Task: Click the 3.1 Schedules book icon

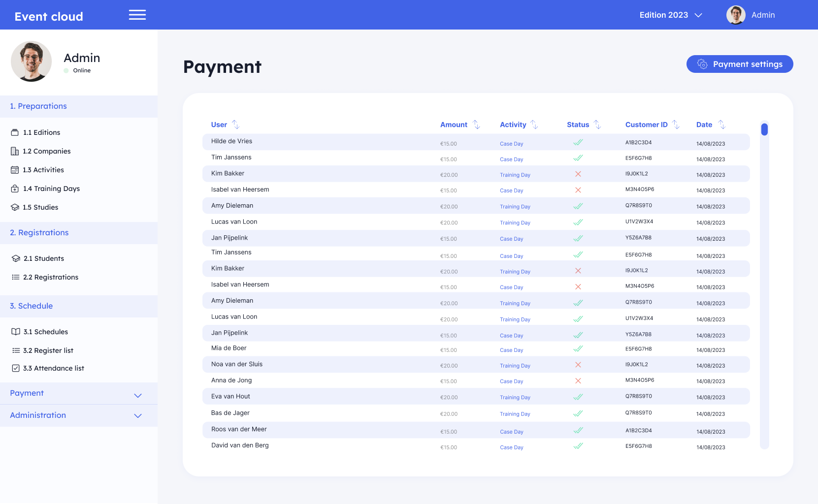Action: coord(16,332)
